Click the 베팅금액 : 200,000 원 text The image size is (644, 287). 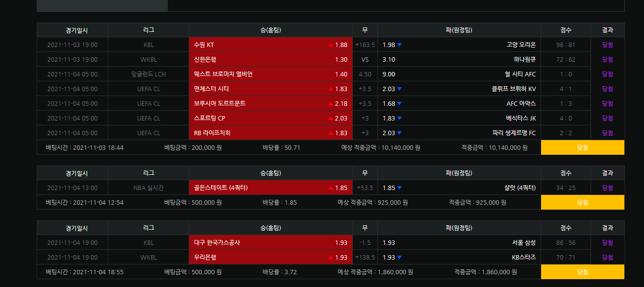tap(193, 147)
